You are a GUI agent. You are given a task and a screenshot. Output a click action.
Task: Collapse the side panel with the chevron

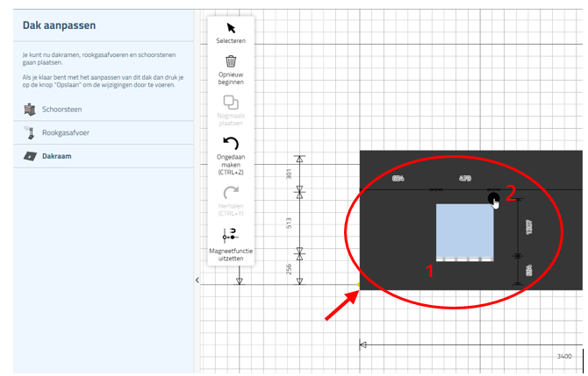pos(197,280)
